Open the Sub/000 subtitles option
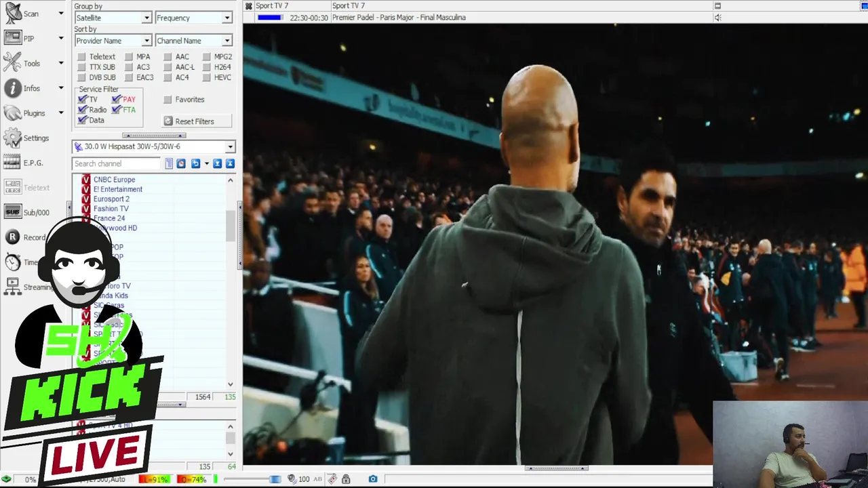This screenshot has height=488, width=868. (x=27, y=212)
